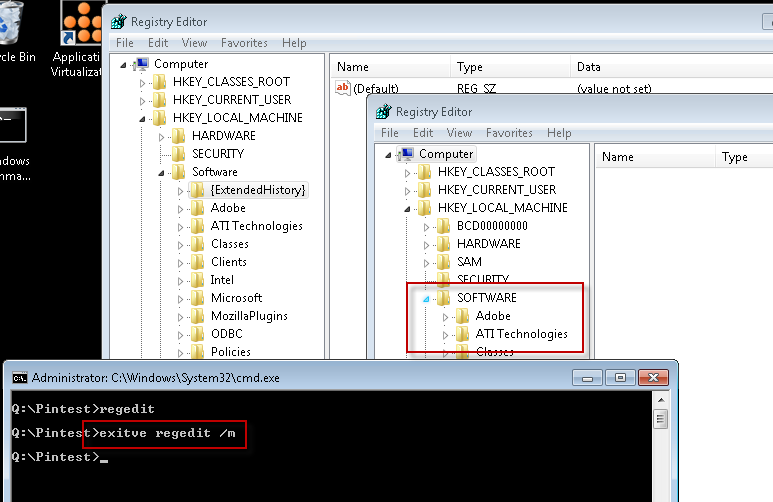Image resolution: width=773 pixels, height=502 pixels.
Task: Click the Name column header in front window
Action: point(617,157)
